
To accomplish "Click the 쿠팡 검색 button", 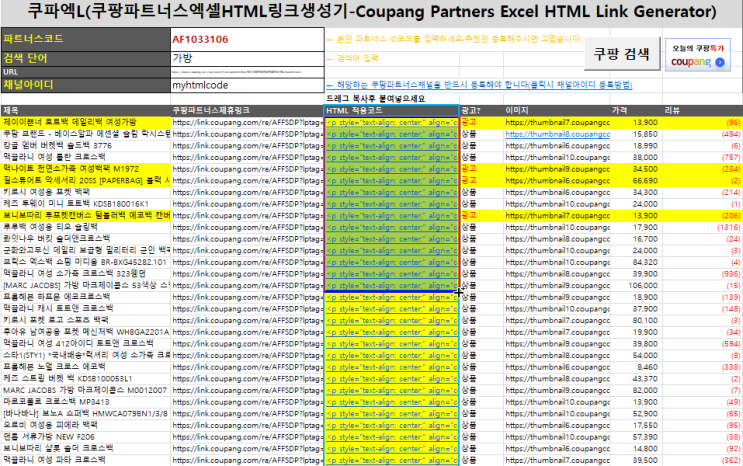I will point(621,54).
